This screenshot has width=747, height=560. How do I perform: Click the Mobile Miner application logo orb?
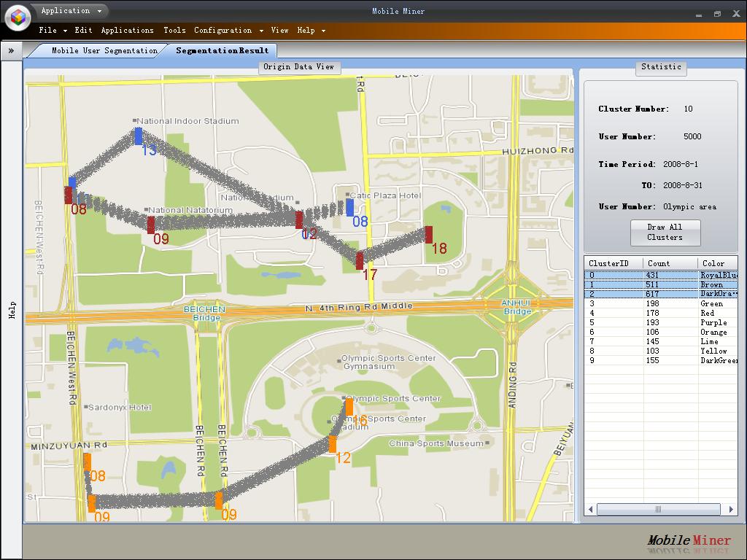point(18,17)
